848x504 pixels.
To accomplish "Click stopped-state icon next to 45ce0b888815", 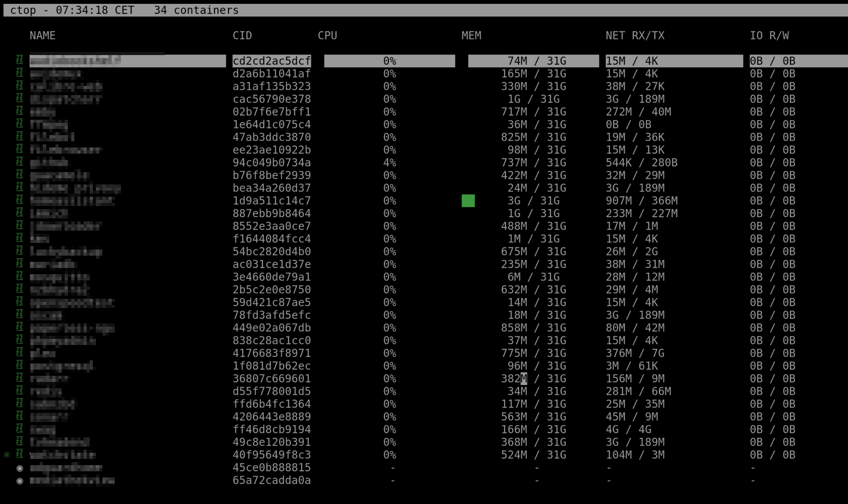I will click(20, 468).
